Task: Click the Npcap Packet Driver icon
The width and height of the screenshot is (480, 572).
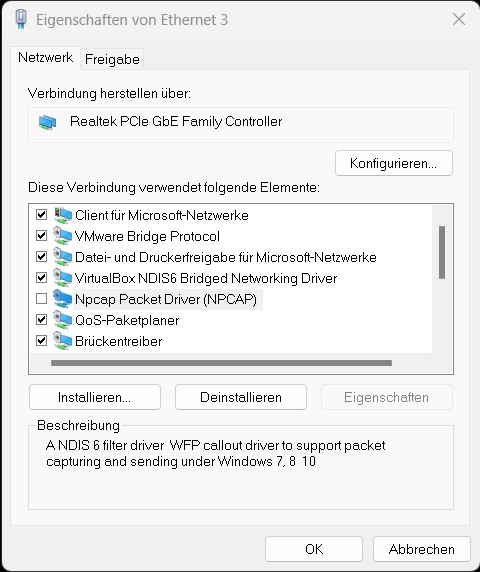Action: click(63, 299)
